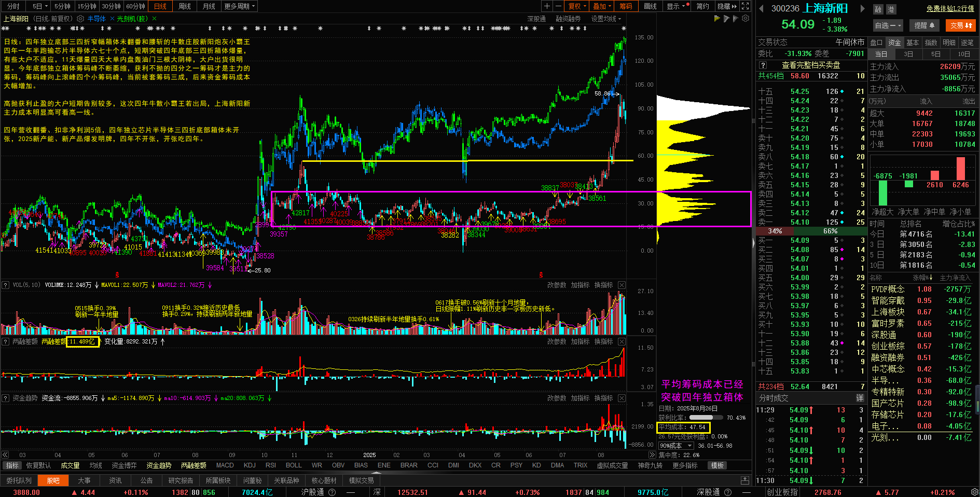980x497 pixels.
Task: Open the 叠加 overlay dropdown
Action: [x=602, y=6]
